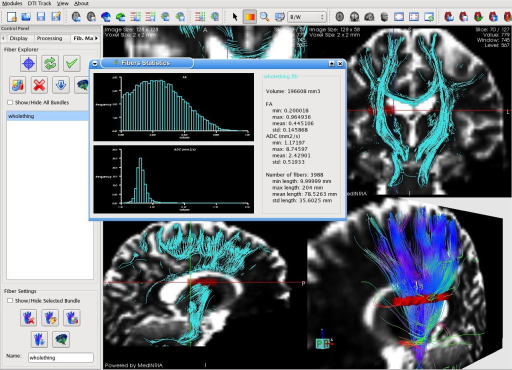Click the hand with red X fiber settings icon
Screen dimensions: 512x370
[28, 318]
